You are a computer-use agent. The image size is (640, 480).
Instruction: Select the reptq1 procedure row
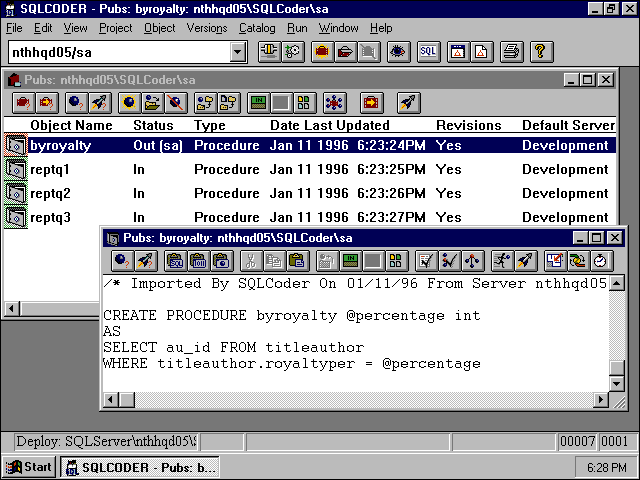click(50, 169)
